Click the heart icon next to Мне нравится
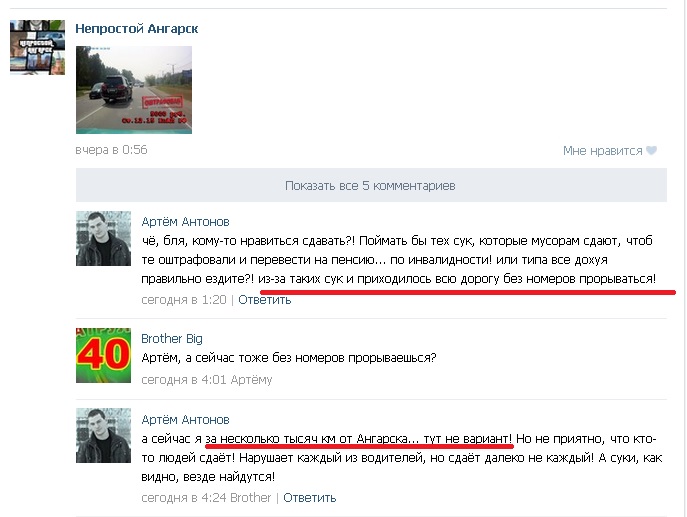This screenshot has height=517, width=687. [651, 151]
